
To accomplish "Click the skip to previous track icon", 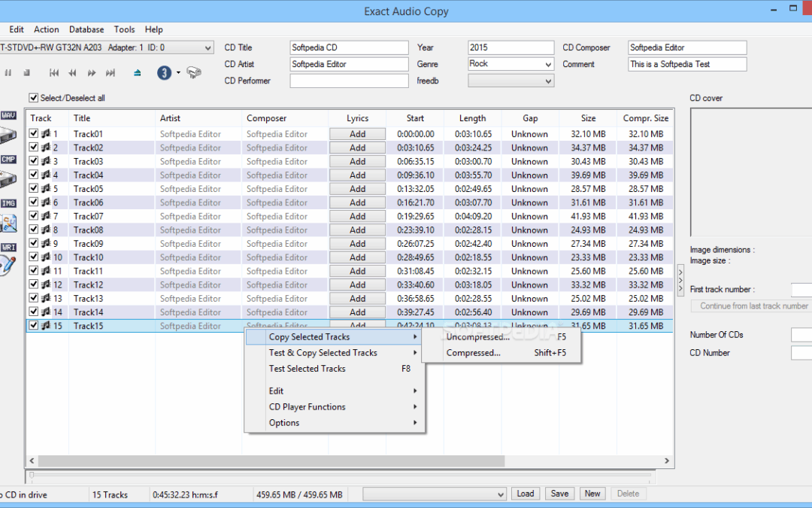I will click(x=54, y=73).
